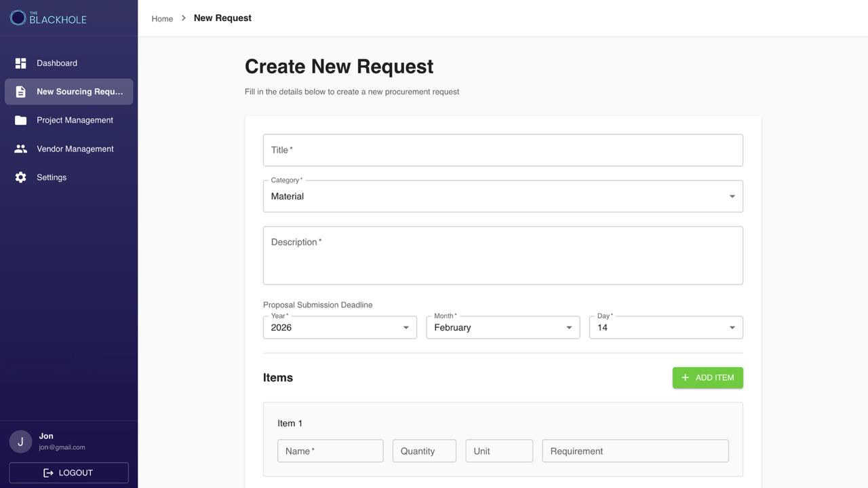The width and height of the screenshot is (868, 488).
Task: Click the Blackhole logo icon
Action: click(18, 18)
